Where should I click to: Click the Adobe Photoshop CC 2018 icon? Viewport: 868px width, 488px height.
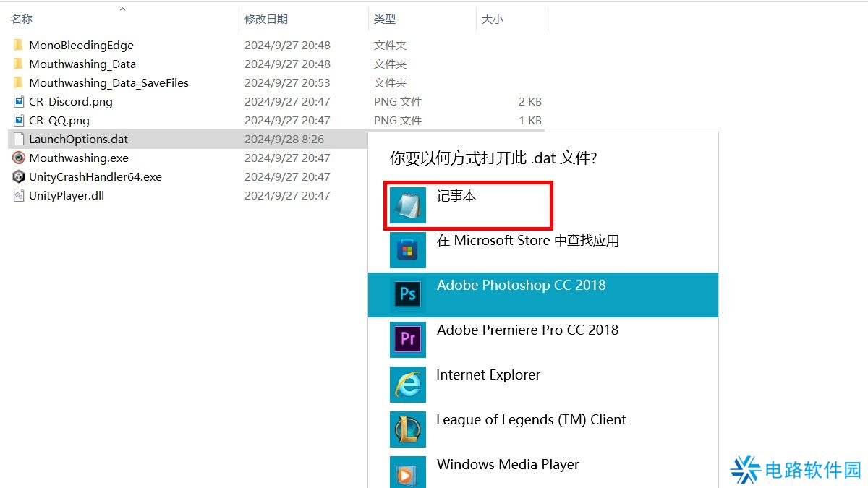click(408, 295)
